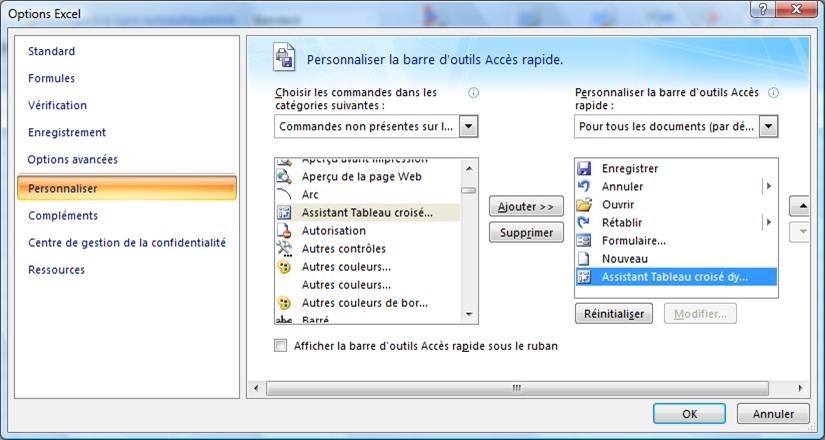Select the Personnaliser category
Screen dimensions: 825x440
click(127, 188)
